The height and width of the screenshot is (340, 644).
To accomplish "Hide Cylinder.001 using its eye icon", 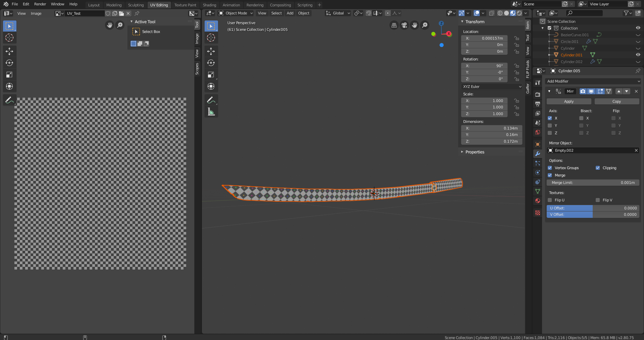I will [x=638, y=55].
